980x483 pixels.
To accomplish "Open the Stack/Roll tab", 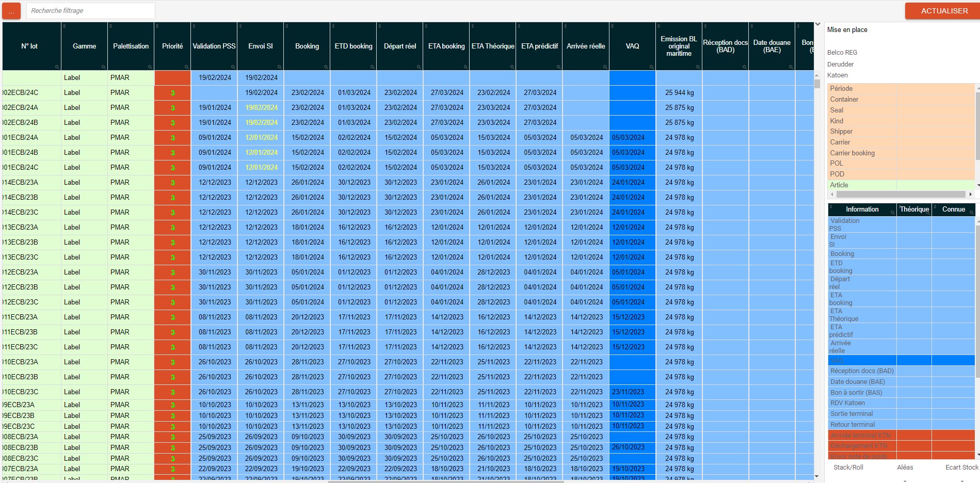I will 848,468.
